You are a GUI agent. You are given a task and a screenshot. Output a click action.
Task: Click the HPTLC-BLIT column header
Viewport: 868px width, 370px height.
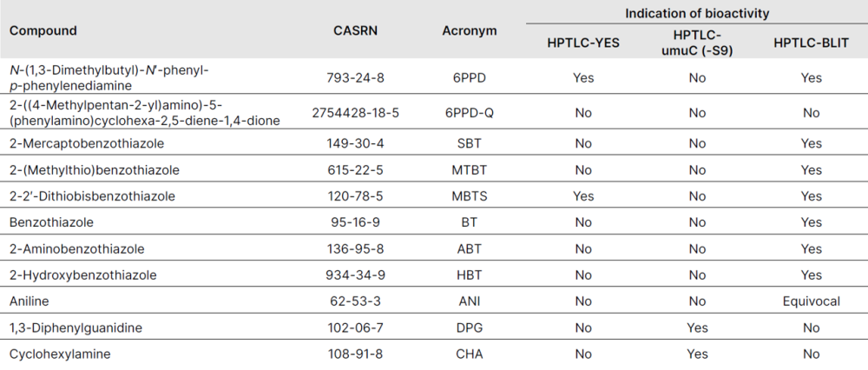pos(811,41)
